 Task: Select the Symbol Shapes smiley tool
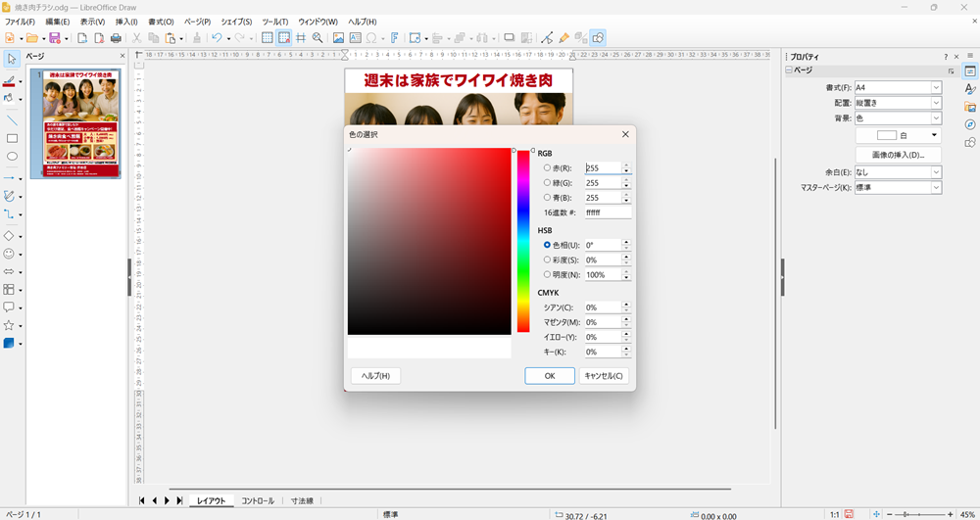pyautogui.click(x=9, y=254)
